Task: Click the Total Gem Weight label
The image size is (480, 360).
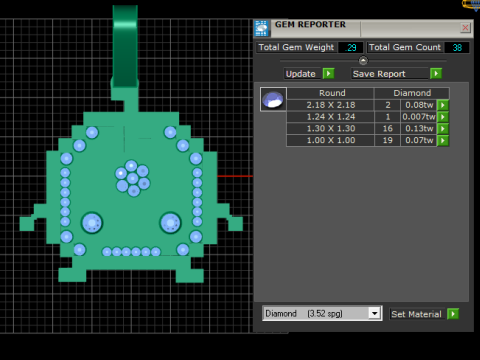Action: tap(296, 47)
